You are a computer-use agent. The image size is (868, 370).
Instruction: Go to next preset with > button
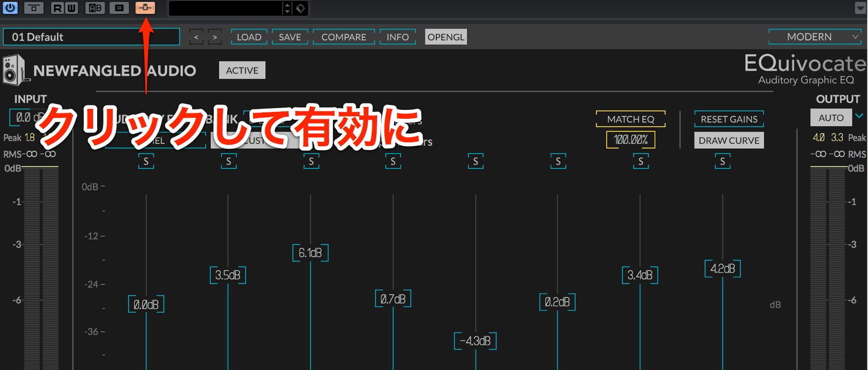point(215,37)
